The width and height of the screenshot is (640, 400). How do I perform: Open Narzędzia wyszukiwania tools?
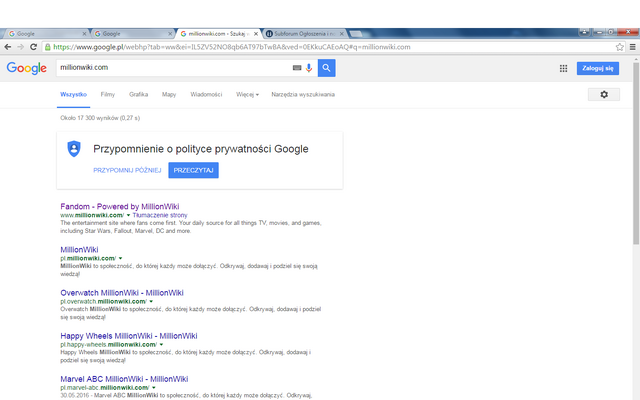pos(303,94)
